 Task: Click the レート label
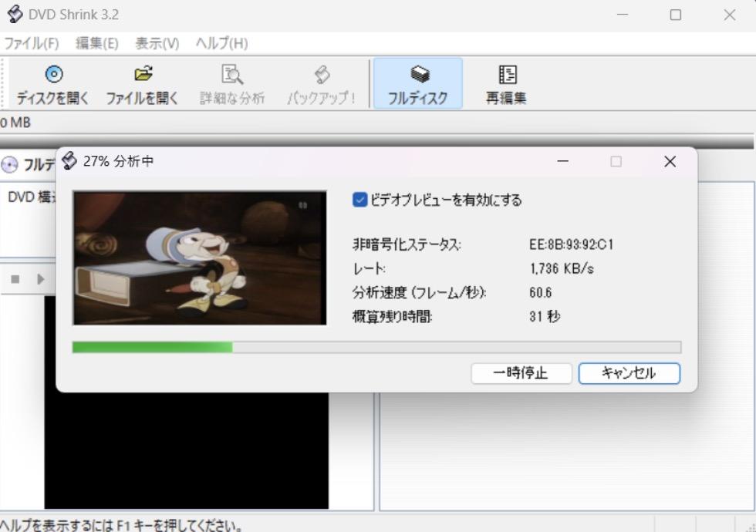pos(369,268)
